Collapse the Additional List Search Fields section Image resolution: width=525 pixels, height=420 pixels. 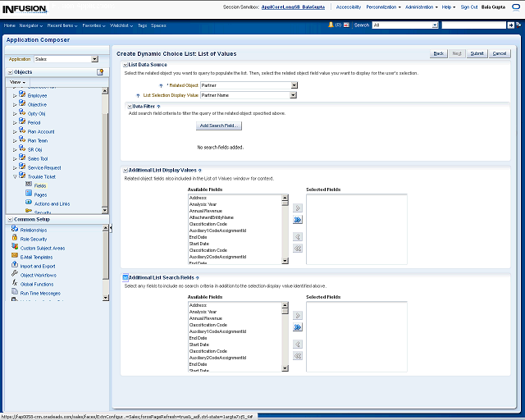[126, 278]
